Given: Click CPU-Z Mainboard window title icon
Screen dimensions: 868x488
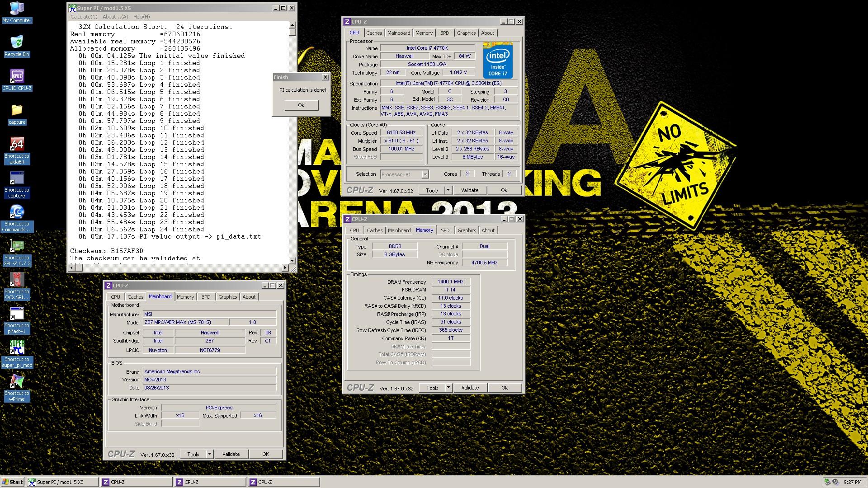Looking at the screenshot, I should coord(108,285).
